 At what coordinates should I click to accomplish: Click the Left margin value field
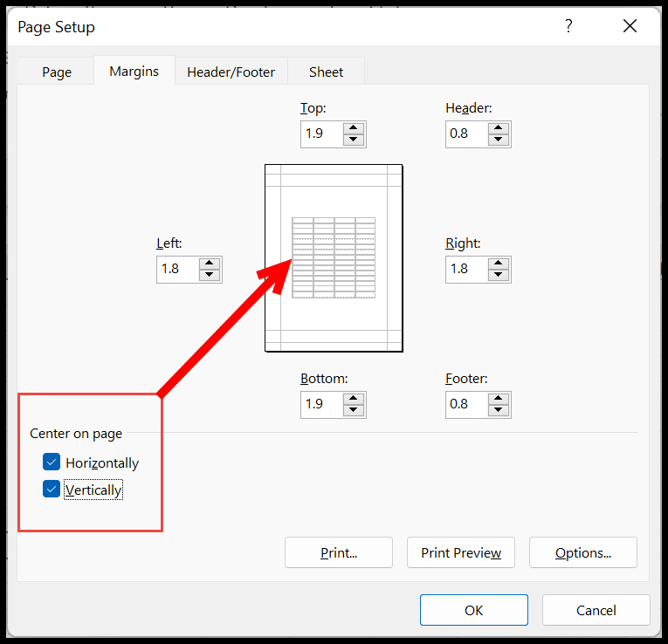coord(176,269)
